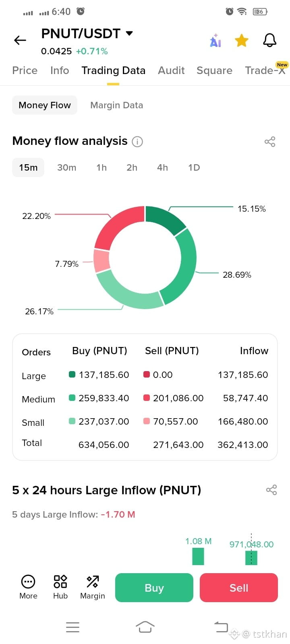
Task: Share the 5 x 24 hours Large Inflow chart
Action: pos(271,490)
